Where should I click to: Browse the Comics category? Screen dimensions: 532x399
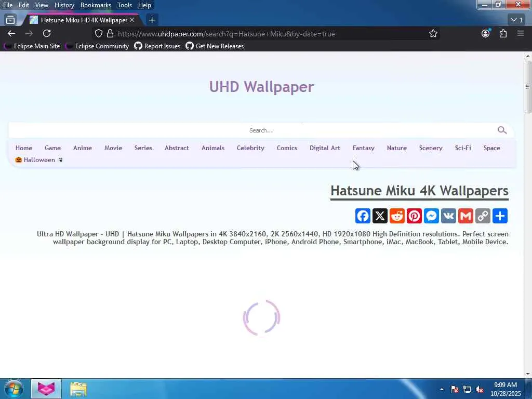click(287, 148)
